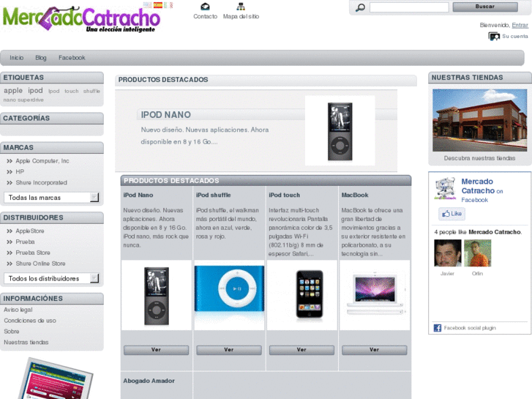Viewport: 532px width, 399px height.
Task: Click the Contacto text link
Action: 206,16
